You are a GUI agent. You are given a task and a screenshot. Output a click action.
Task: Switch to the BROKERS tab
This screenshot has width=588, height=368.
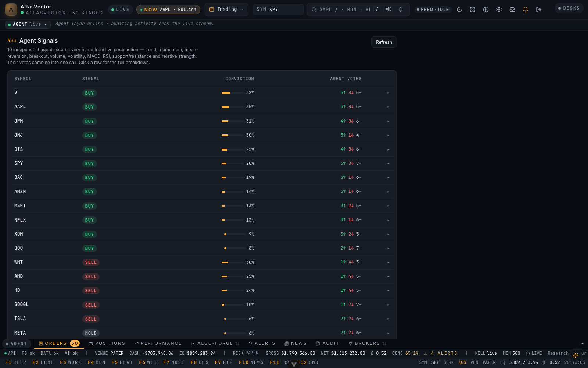[367, 344]
